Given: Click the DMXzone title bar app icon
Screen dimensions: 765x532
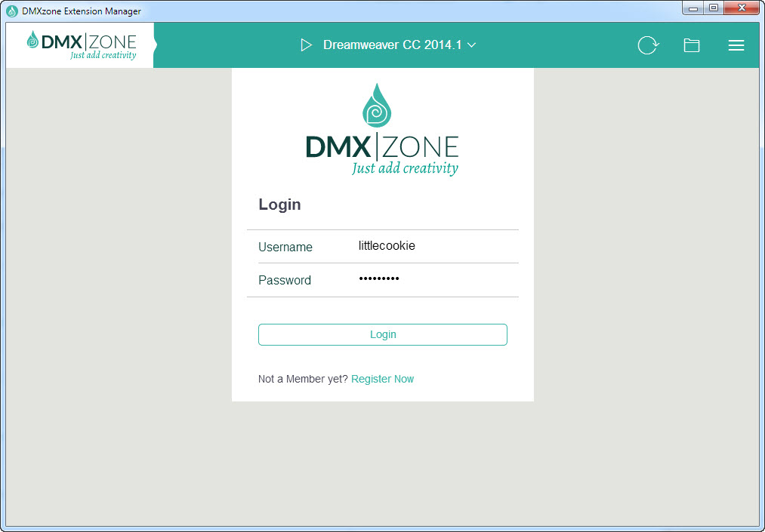Looking at the screenshot, I should [12, 11].
